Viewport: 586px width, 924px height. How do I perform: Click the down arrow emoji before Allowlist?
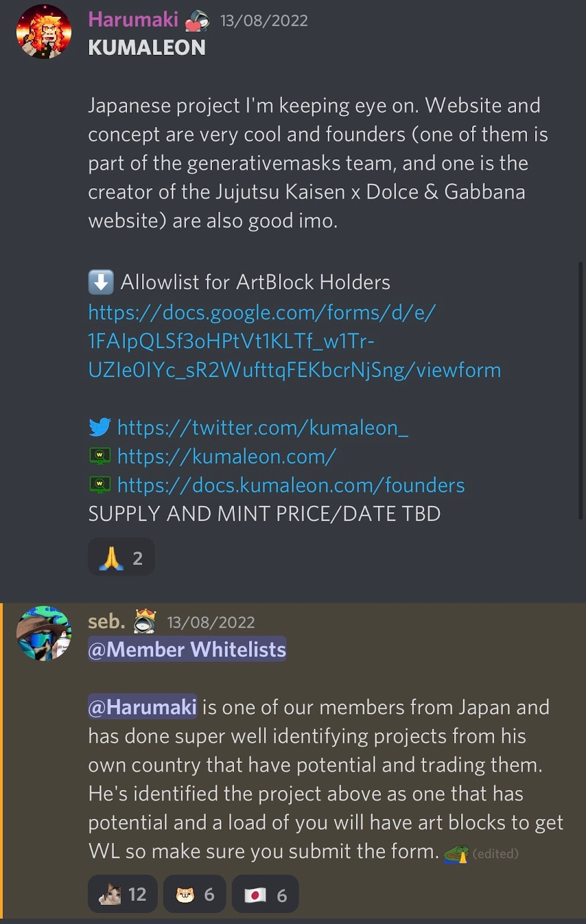click(101, 282)
